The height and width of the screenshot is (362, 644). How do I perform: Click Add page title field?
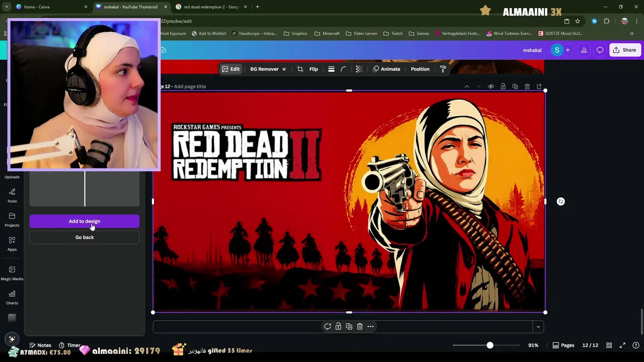point(190,86)
